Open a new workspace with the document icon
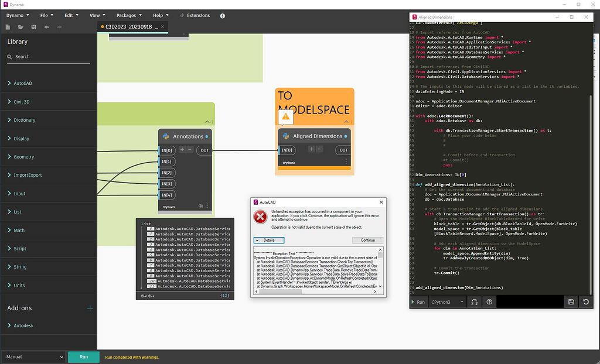Viewport: 600px width, 364px height. [x=8, y=27]
